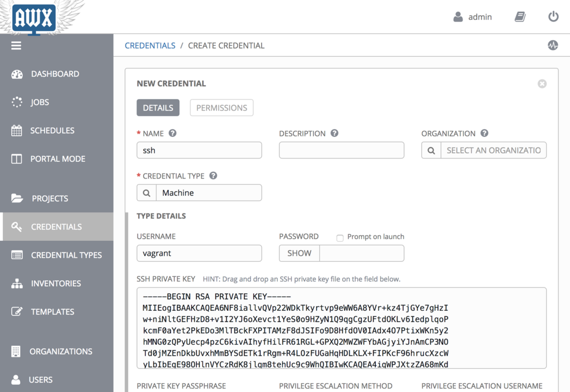Click the Credential Types card icon
The width and height of the screenshot is (570, 392).
(x=17, y=255)
